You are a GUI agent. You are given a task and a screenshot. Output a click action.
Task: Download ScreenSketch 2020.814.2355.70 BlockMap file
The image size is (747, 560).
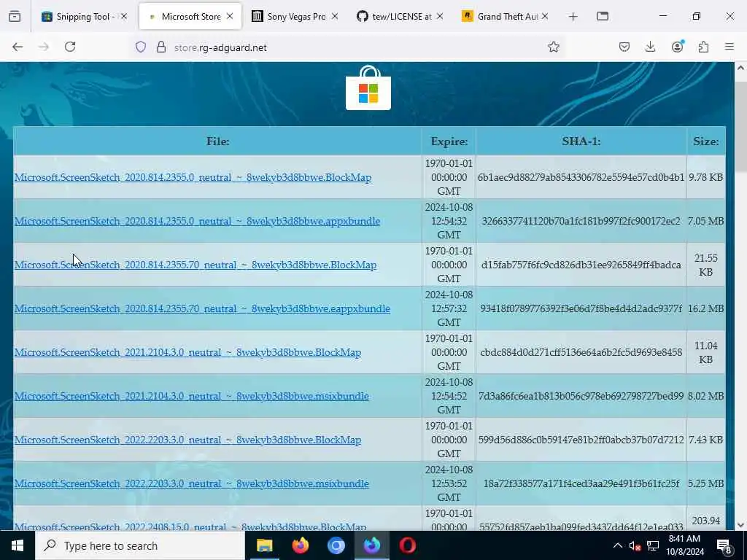(x=196, y=265)
